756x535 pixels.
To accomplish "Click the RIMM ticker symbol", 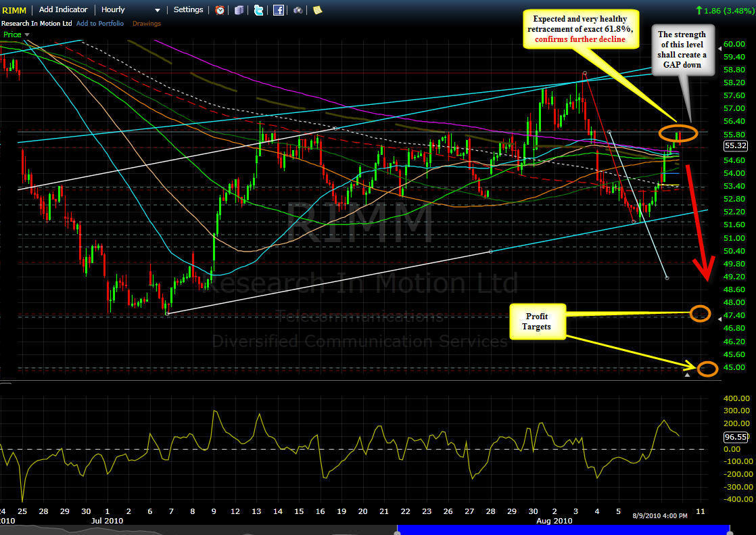I will pos(14,10).
